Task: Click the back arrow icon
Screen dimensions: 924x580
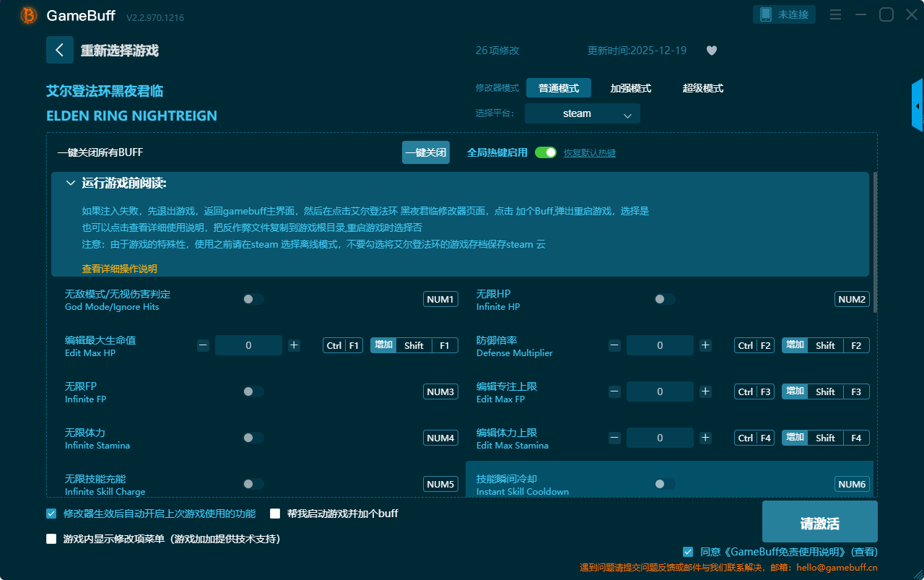Action: 59,50
